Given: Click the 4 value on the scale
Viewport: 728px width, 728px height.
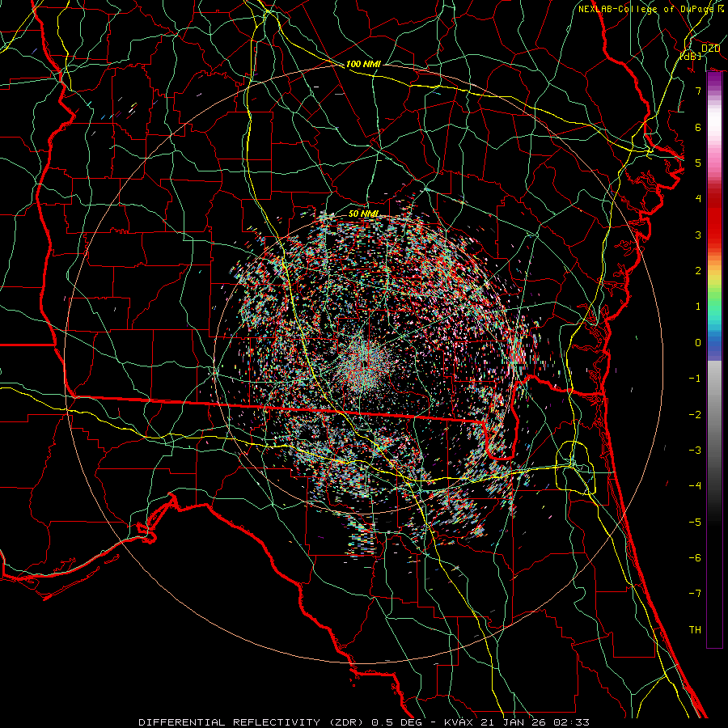Looking at the screenshot, I should 698,199.
